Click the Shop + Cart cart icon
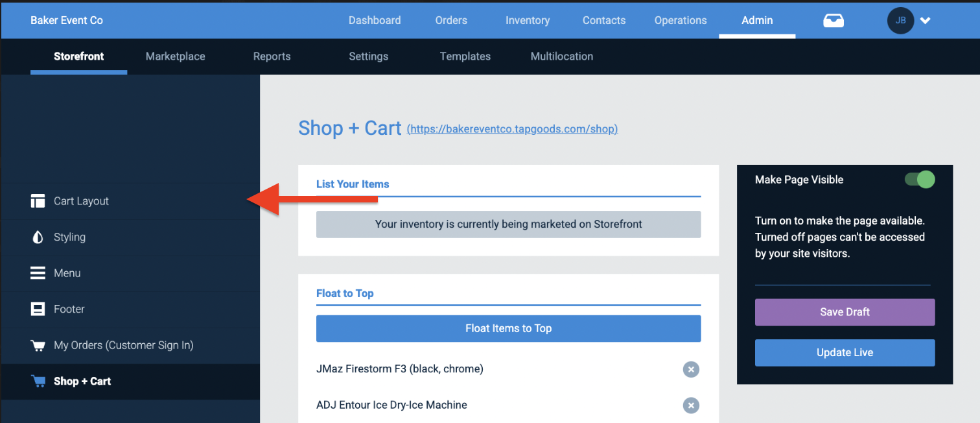 38,381
